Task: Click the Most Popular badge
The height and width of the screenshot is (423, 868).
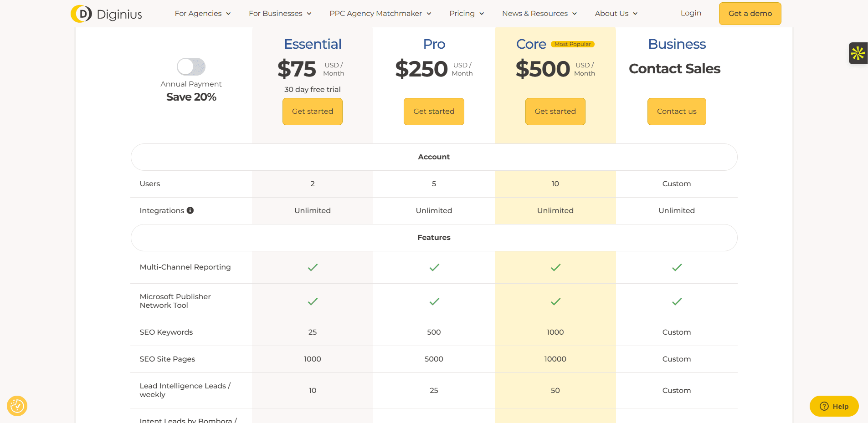Action: (573, 44)
